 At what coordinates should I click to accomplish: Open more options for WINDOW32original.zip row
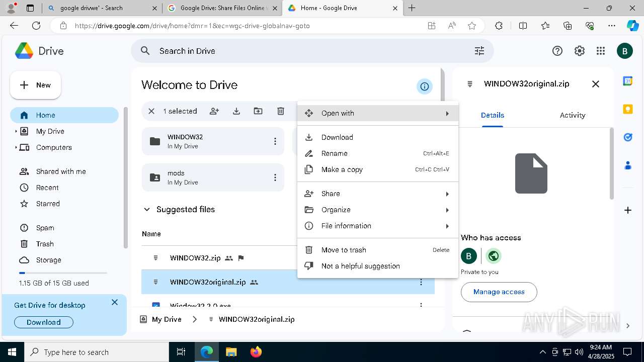[x=421, y=282]
